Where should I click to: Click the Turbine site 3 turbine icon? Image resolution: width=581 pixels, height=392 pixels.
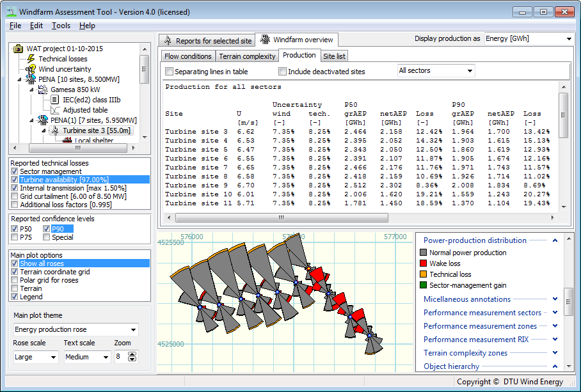[55, 130]
